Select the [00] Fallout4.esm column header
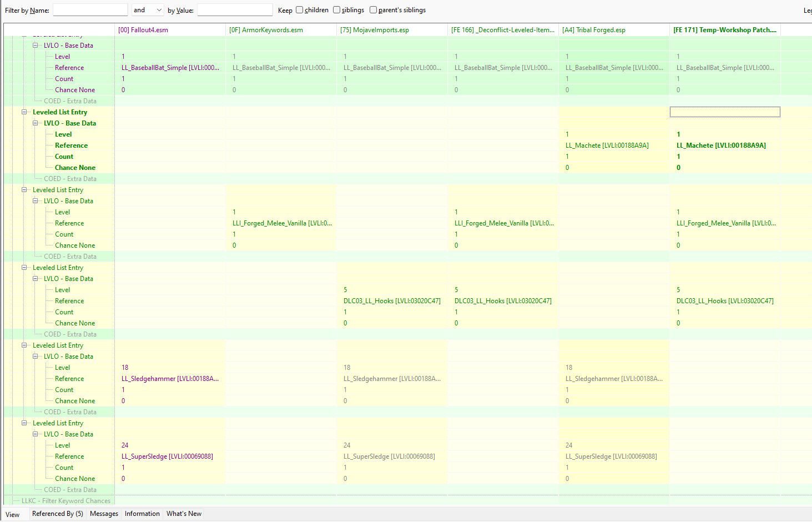The height and width of the screenshot is (522, 812). point(170,30)
